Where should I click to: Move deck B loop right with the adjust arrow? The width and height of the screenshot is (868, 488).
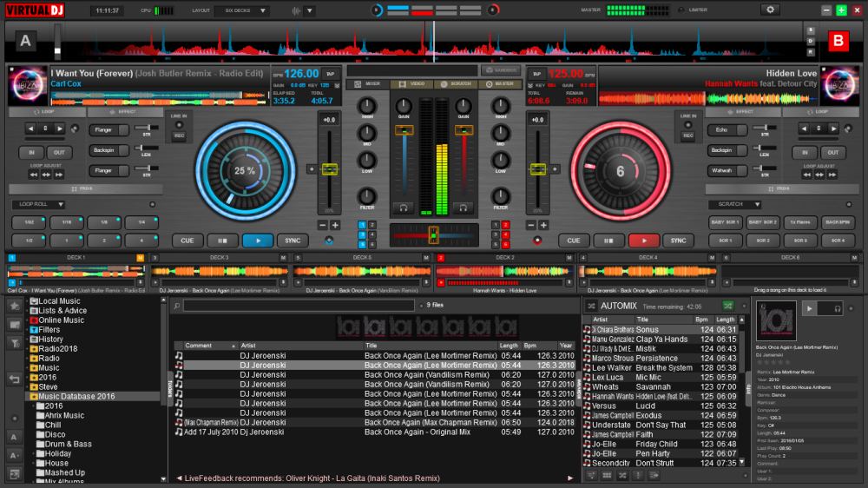click(x=832, y=175)
